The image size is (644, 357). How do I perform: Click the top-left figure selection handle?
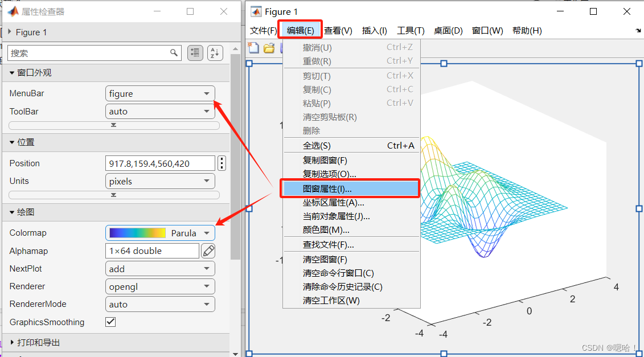click(x=249, y=64)
